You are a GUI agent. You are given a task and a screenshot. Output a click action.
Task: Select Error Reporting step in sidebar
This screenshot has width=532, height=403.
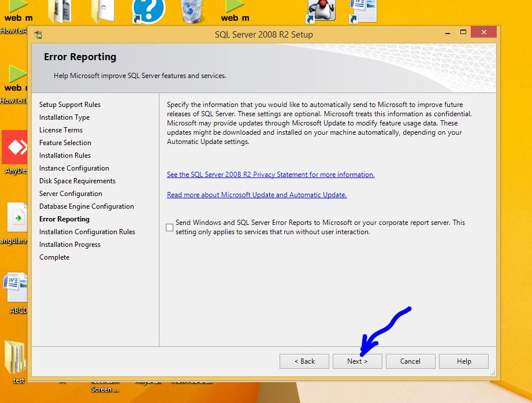64,219
